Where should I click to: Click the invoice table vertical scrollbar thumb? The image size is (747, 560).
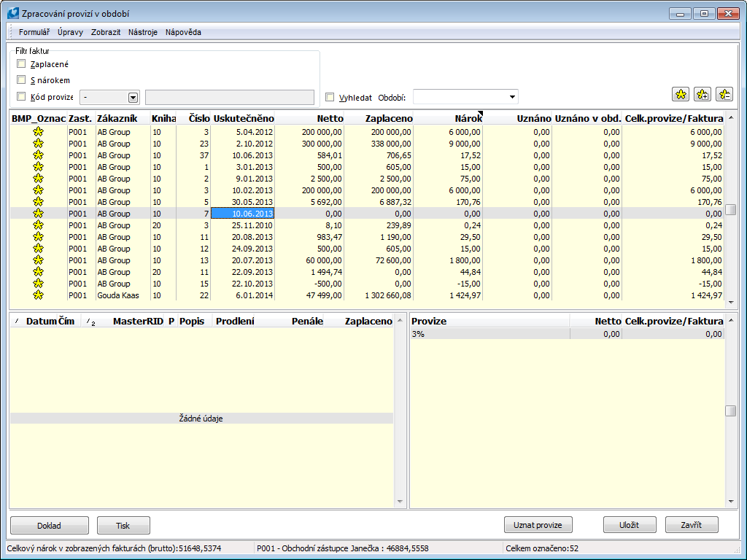point(730,210)
